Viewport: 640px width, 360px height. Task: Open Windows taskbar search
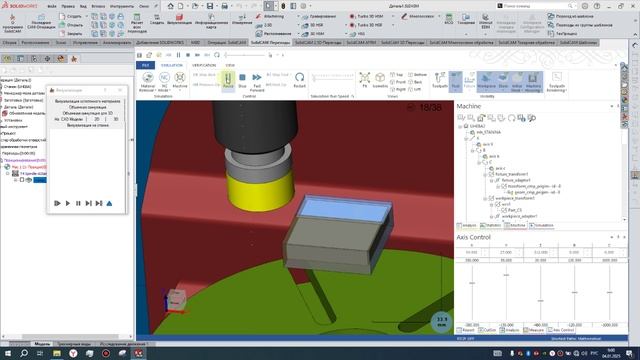[x=24, y=353]
